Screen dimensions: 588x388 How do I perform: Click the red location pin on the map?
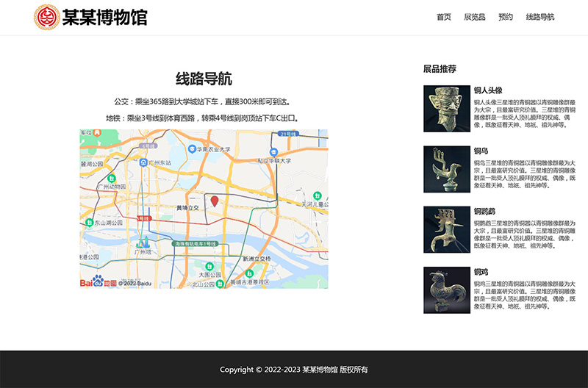tap(215, 201)
